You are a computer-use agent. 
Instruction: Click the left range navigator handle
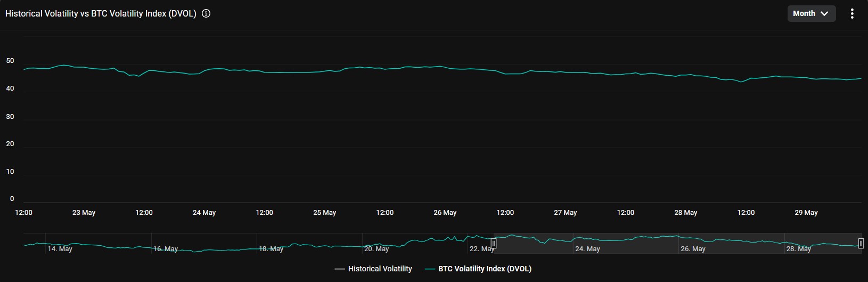click(494, 244)
